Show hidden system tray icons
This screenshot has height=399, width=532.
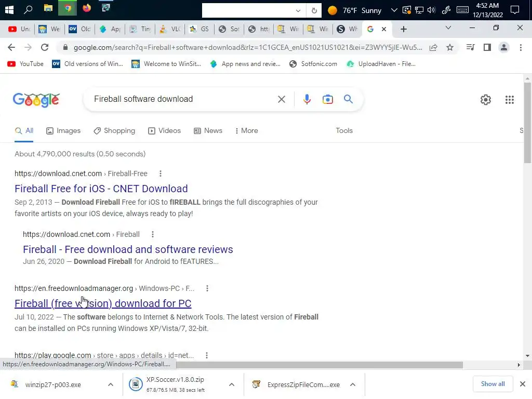pyautogui.click(x=394, y=10)
